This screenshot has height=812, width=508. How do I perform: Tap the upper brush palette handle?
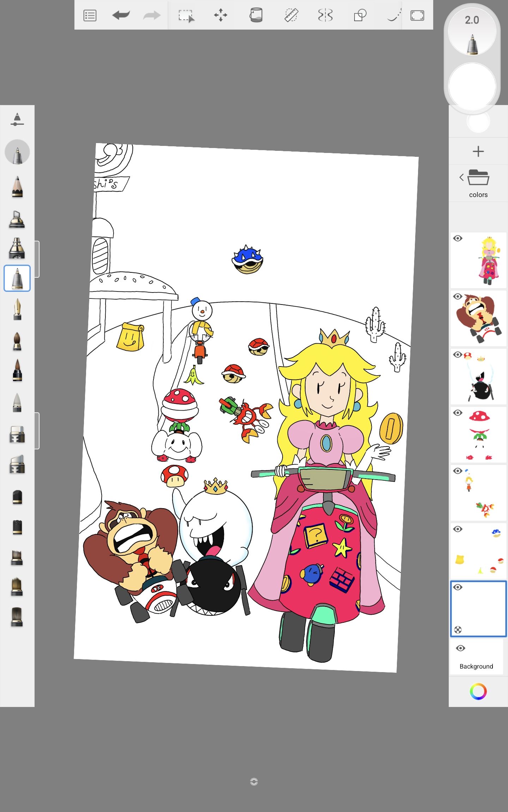(x=37, y=259)
